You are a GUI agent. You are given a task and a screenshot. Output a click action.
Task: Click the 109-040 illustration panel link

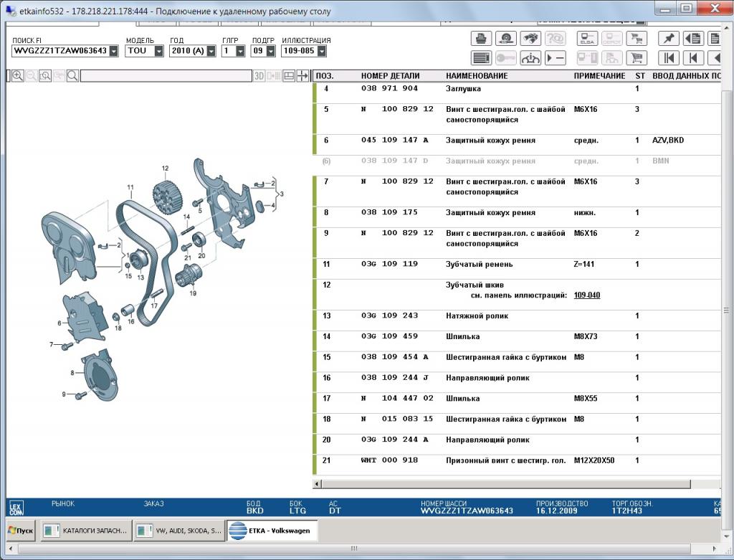(587, 295)
